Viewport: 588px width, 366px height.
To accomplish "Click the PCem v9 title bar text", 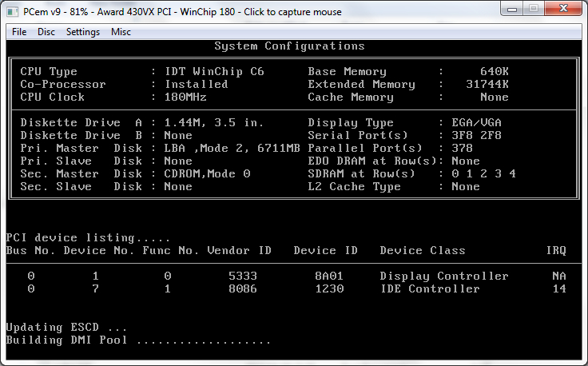I will click(x=182, y=12).
